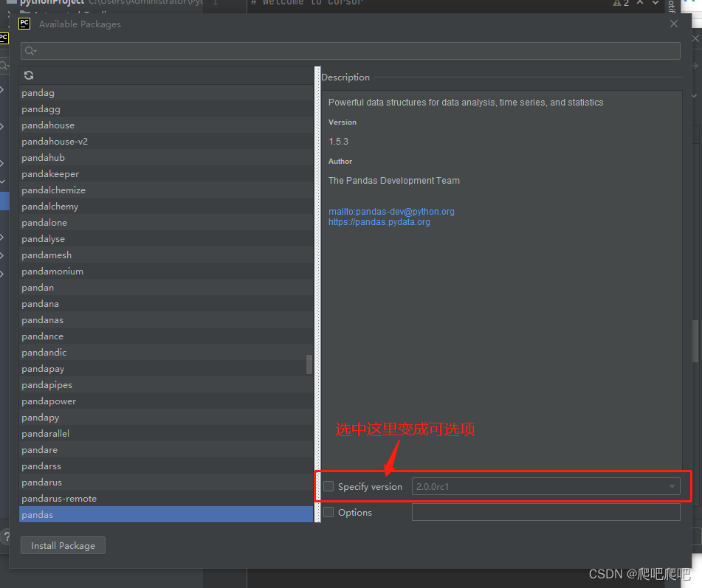Click the down arrow next to warnings
Viewport: 702px width, 588px height.
[x=655, y=3]
